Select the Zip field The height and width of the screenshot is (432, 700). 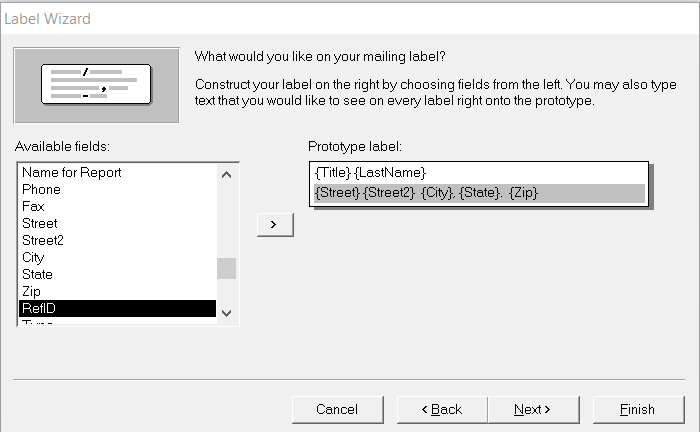tap(31, 291)
